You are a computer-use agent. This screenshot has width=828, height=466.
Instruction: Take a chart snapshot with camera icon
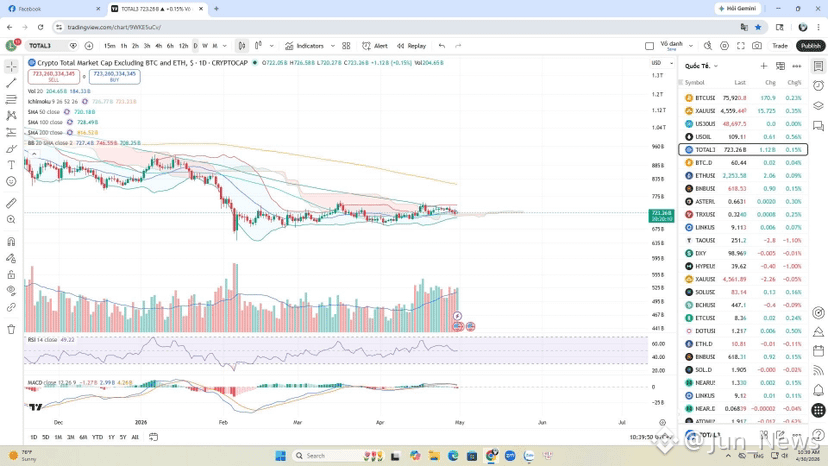(757, 46)
